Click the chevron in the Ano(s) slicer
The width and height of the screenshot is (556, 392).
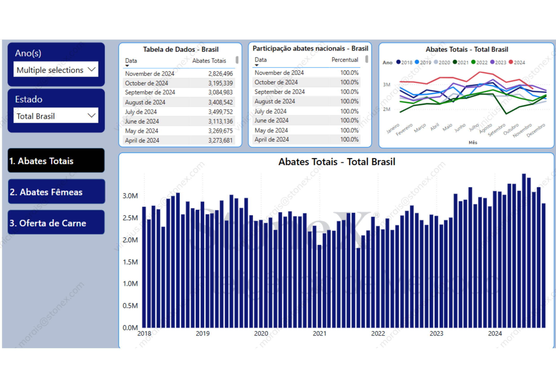point(92,70)
